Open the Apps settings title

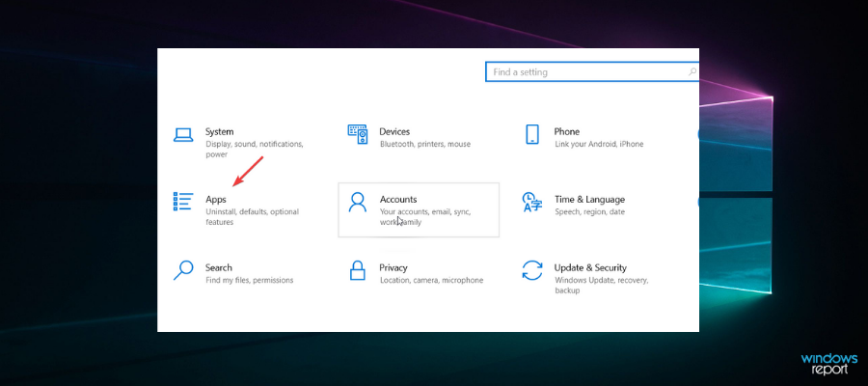(216, 200)
